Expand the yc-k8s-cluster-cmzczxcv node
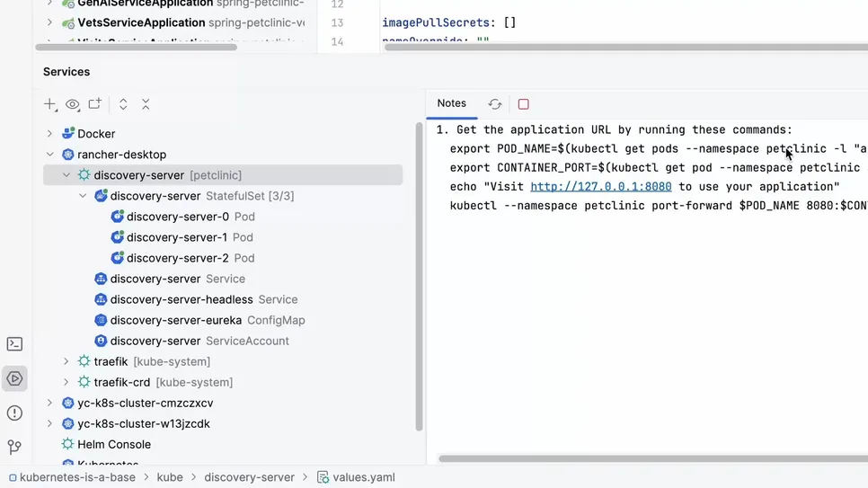868x488 pixels. (50, 404)
